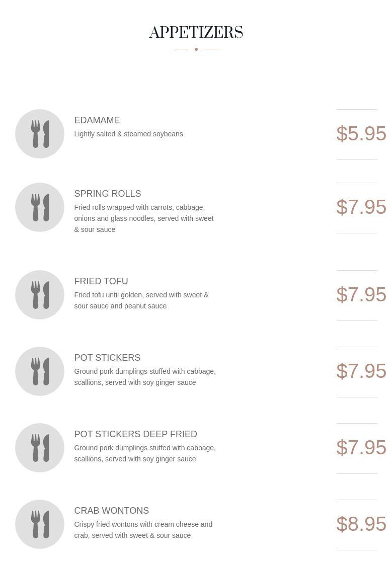Viewport: 392px width, 565px height.
Task: Click the $8.95 Crab Wontons price
Action: tap(361, 524)
